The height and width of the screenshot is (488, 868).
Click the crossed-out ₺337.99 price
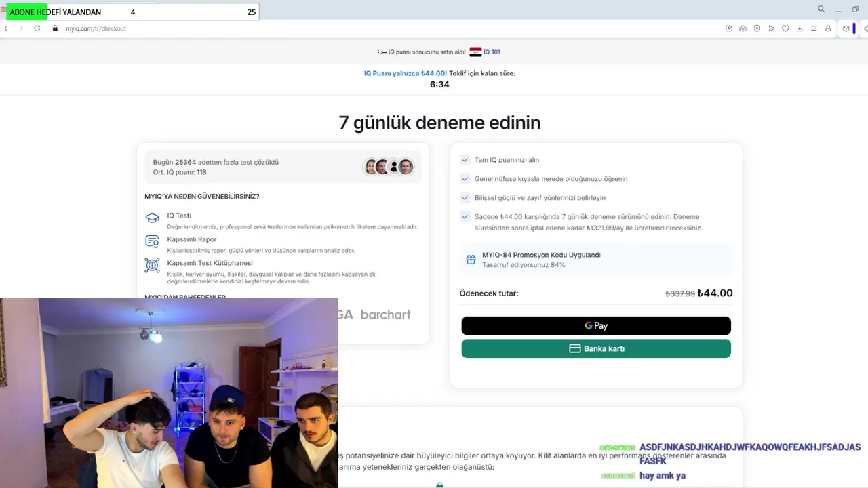(680, 293)
